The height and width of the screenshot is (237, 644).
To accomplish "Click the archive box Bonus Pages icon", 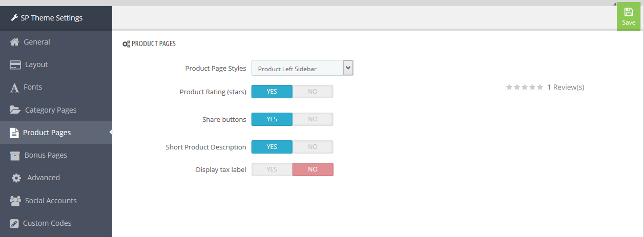I will tap(15, 155).
